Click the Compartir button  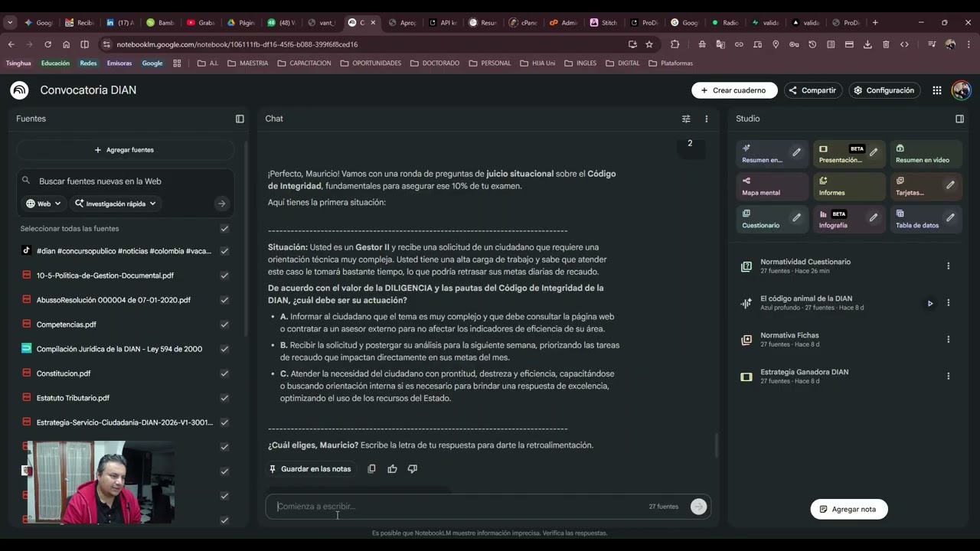coord(813,90)
